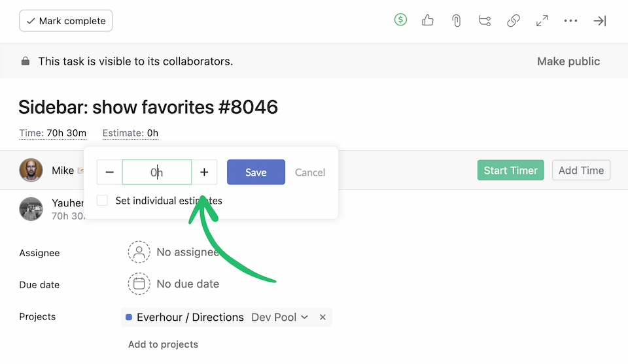Open the Everhour / Directions project
The width and height of the screenshot is (628, 364).
(190, 317)
